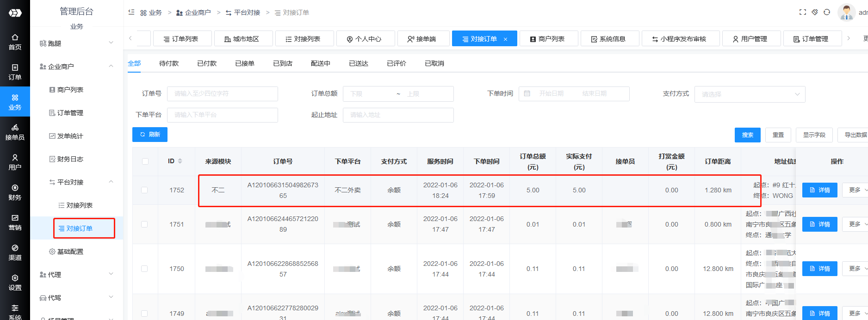Switch to the 配送中 filter tab

point(321,63)
